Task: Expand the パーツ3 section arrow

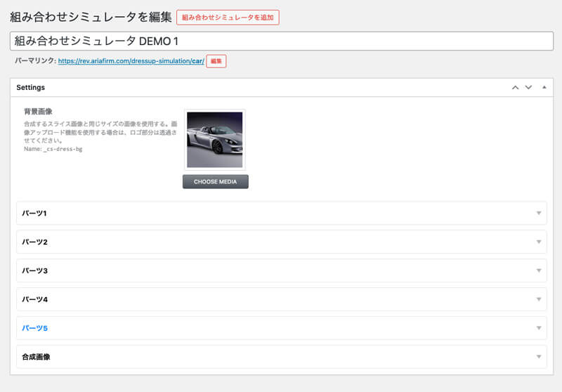Action: [539, 270]
